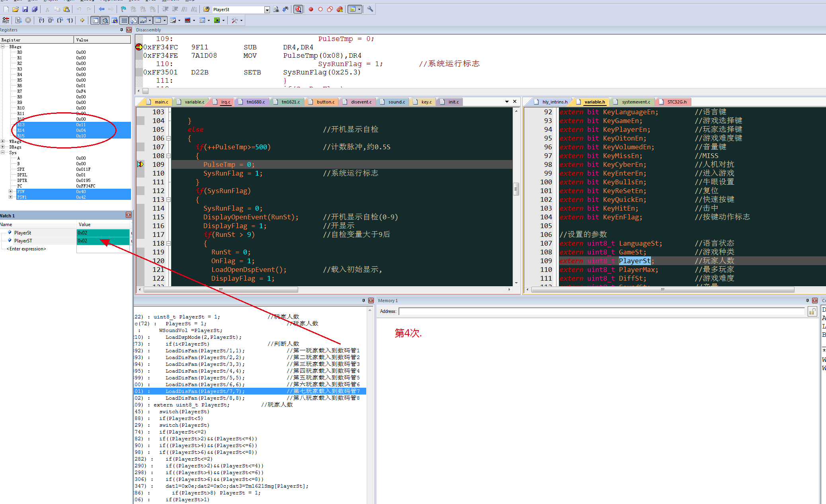
Task: Toggle the Call Stack window button
Action: 134,20
